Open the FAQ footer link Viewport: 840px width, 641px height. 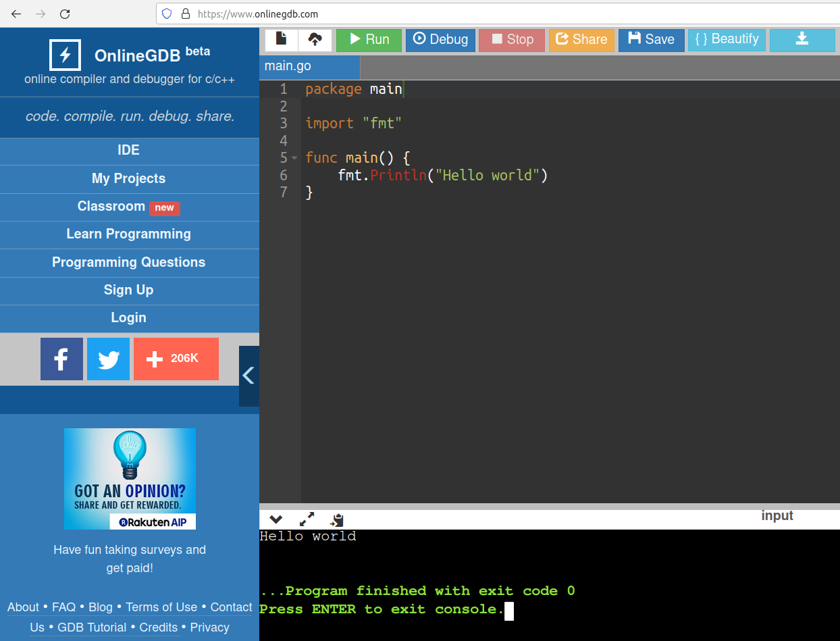(x=64, y=607)
